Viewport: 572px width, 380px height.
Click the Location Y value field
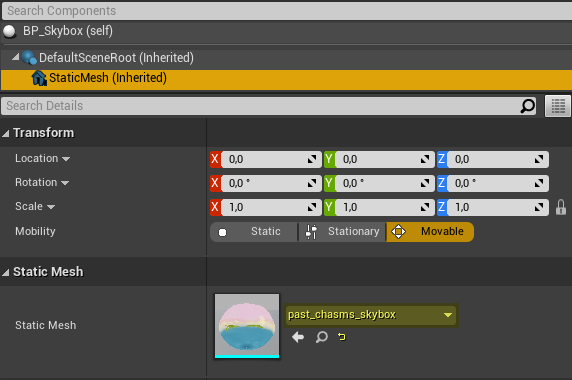[x=385, y=159]
